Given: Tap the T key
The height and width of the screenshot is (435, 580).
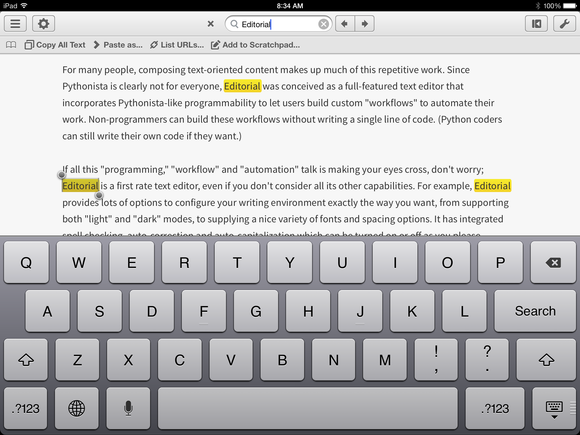Looking at the screenshot, I should pos(237,263).
